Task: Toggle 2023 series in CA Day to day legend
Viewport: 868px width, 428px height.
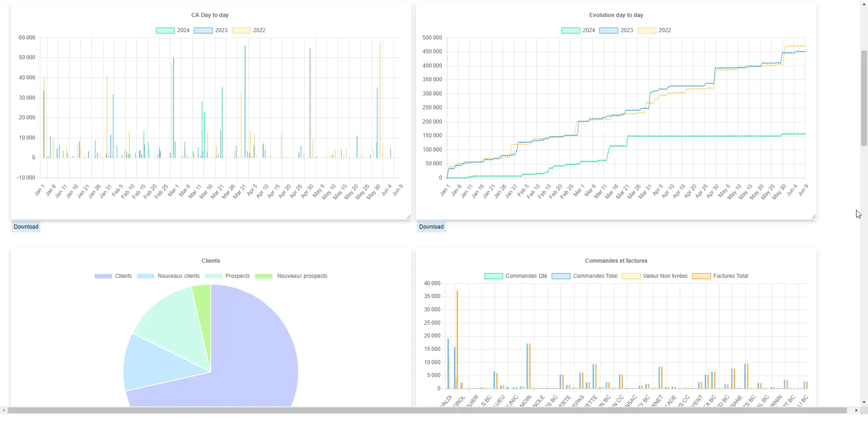Action: (211, 30)
